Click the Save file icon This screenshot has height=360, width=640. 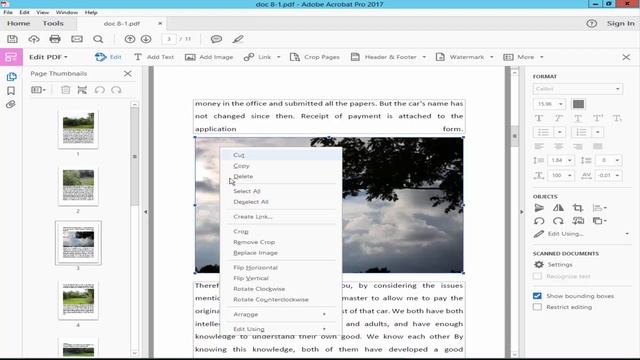point(12,39)
